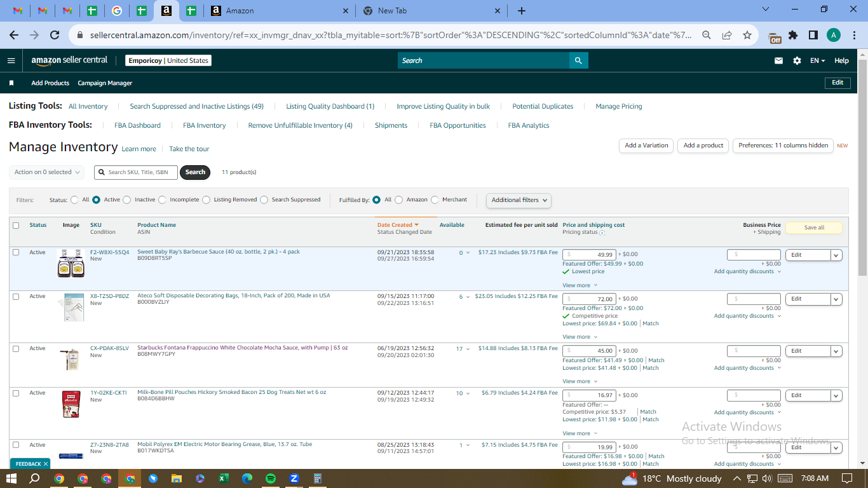Click the share page icon in the address bar

727,36
